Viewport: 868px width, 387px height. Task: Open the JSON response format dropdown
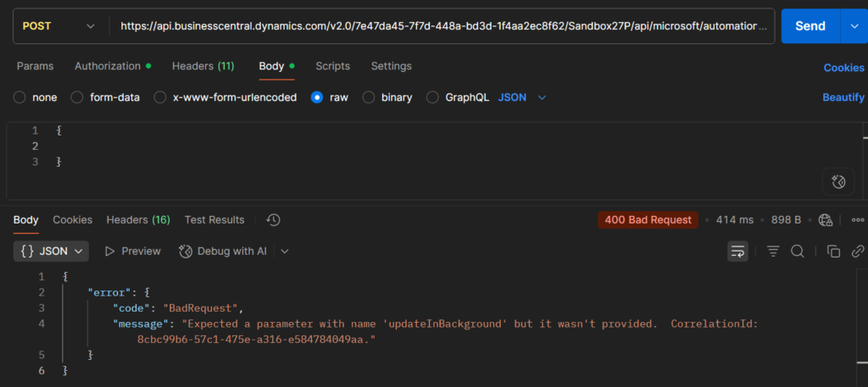52,252
